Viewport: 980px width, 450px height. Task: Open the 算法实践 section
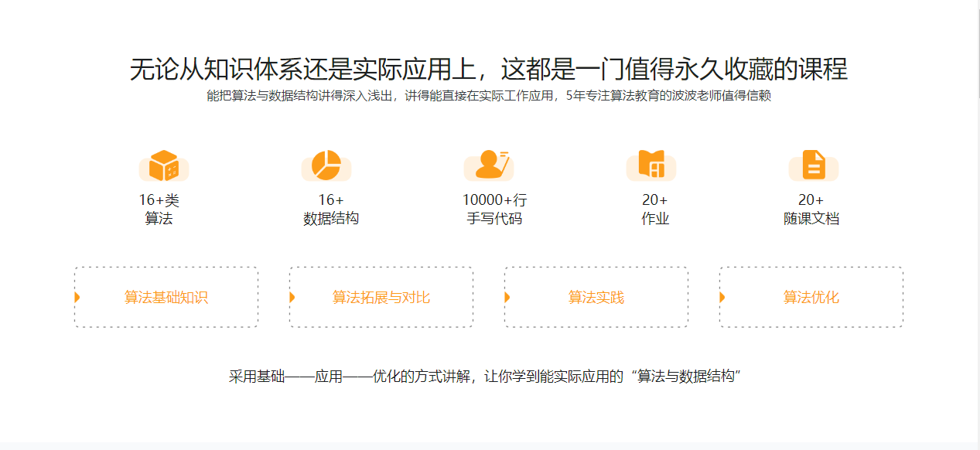pyautogui.click(x=596, y=298)
